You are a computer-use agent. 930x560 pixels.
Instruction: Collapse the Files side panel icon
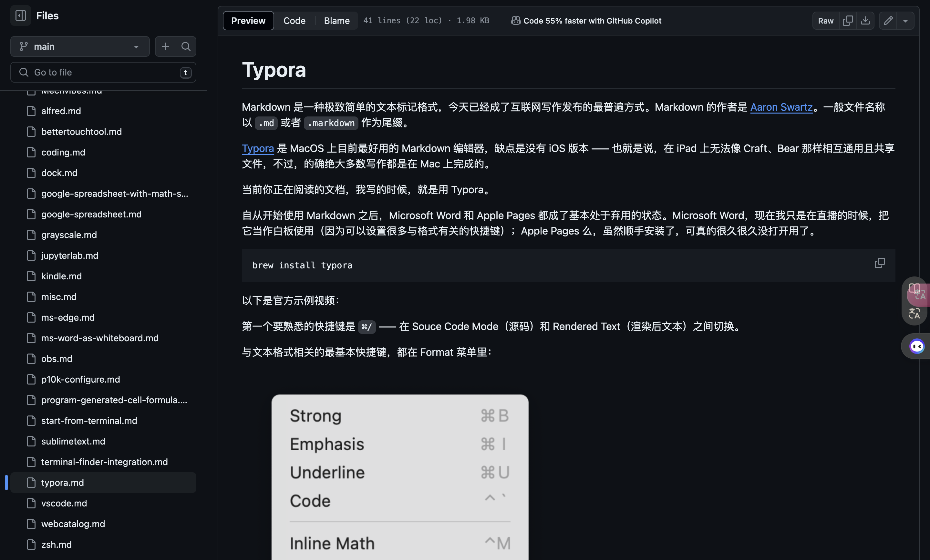tap(20, 15)
